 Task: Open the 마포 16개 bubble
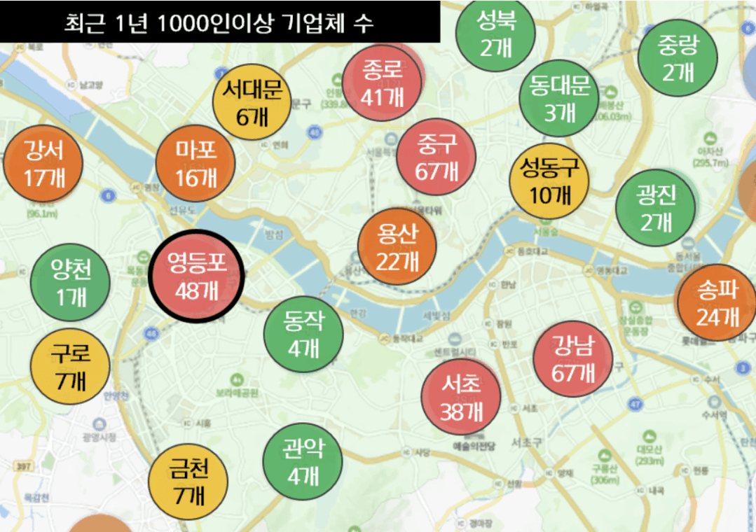195,164
